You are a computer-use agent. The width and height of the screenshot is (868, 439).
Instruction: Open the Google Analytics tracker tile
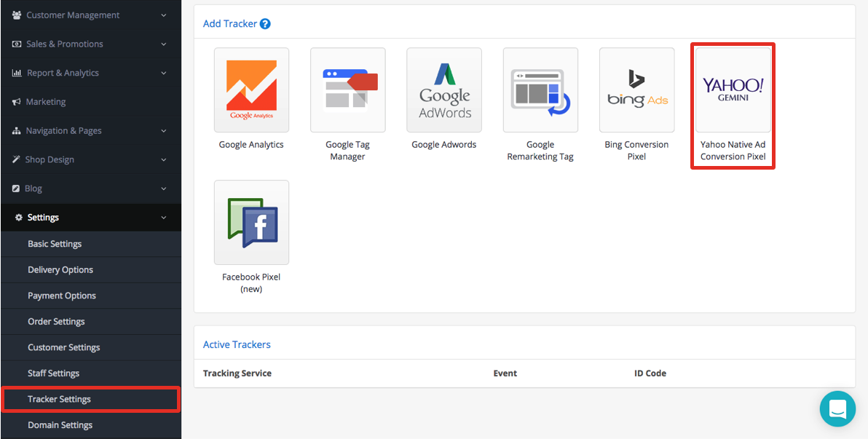pos(251,90)
